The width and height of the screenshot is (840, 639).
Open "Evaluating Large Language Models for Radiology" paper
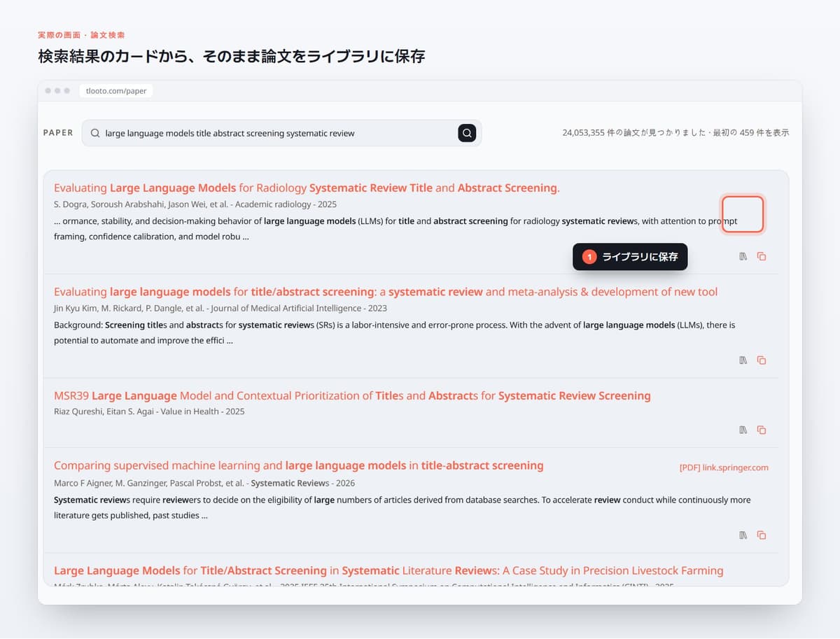(307, 188)
